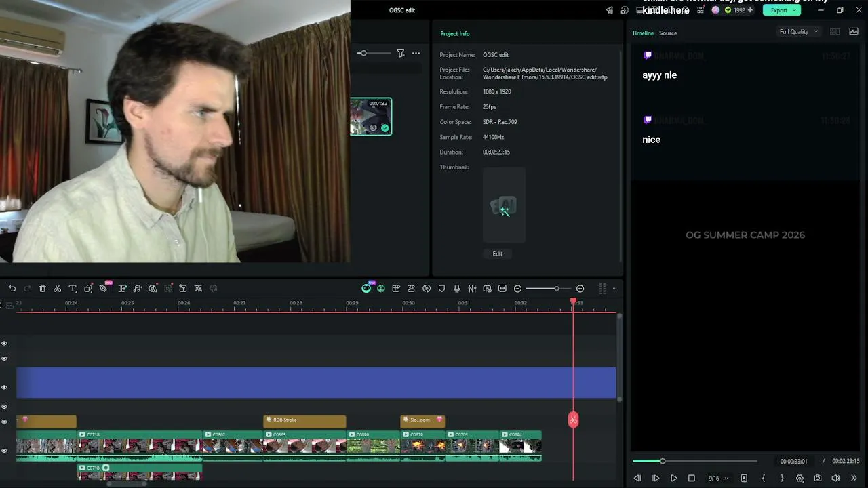This screenshot has height=488, width=868.
Task: Split clip using the scissors tool
Action: [58, 289]
